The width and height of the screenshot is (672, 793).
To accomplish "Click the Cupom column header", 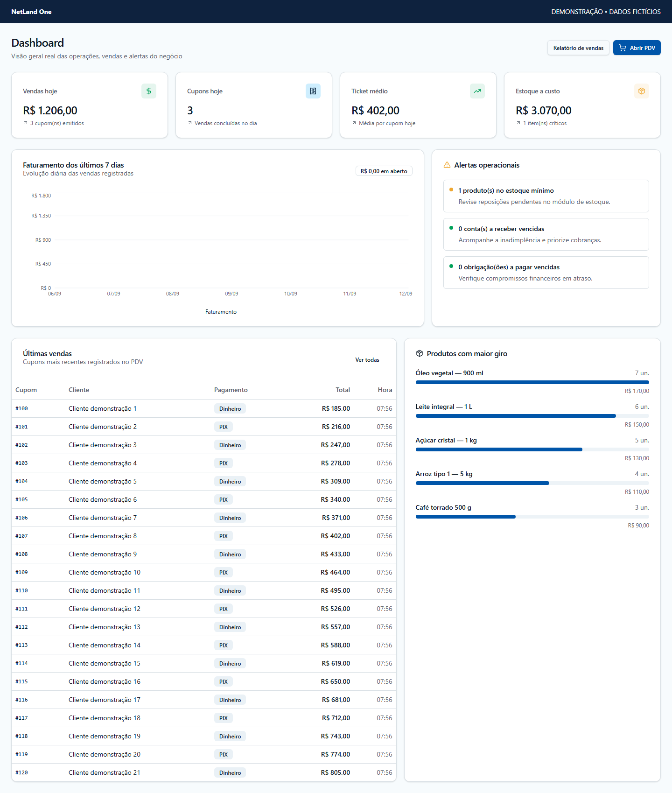I will 26,390.
